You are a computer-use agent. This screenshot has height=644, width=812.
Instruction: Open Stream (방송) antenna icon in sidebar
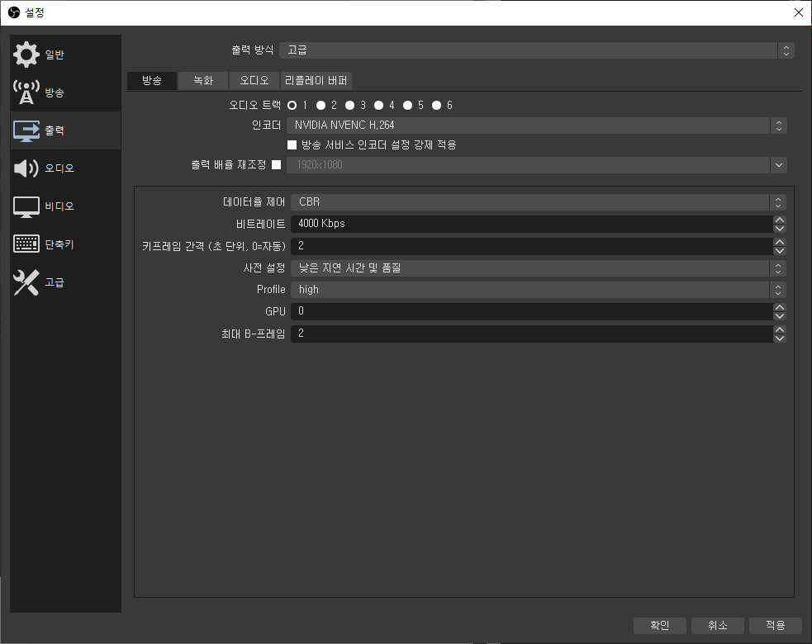(26, 92)
